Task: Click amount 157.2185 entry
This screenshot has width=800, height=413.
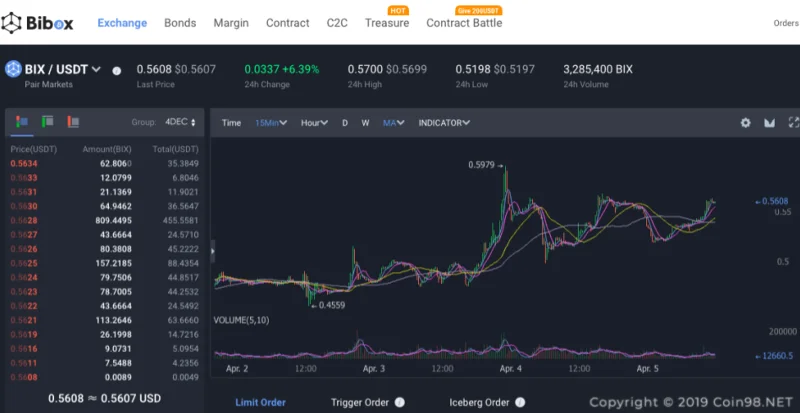Action: (113, 263)
